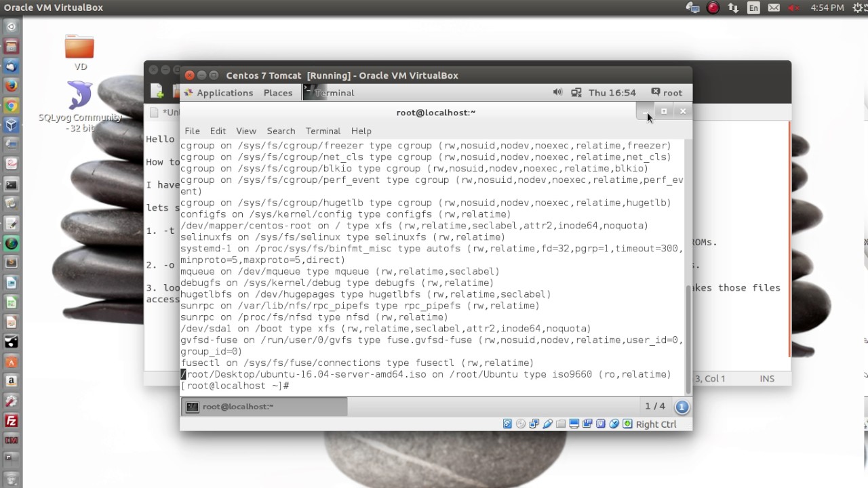Open the Edit menu in the terminal
Image resolution: width=868 pixels, height=488 pixels.
point(218,131)
